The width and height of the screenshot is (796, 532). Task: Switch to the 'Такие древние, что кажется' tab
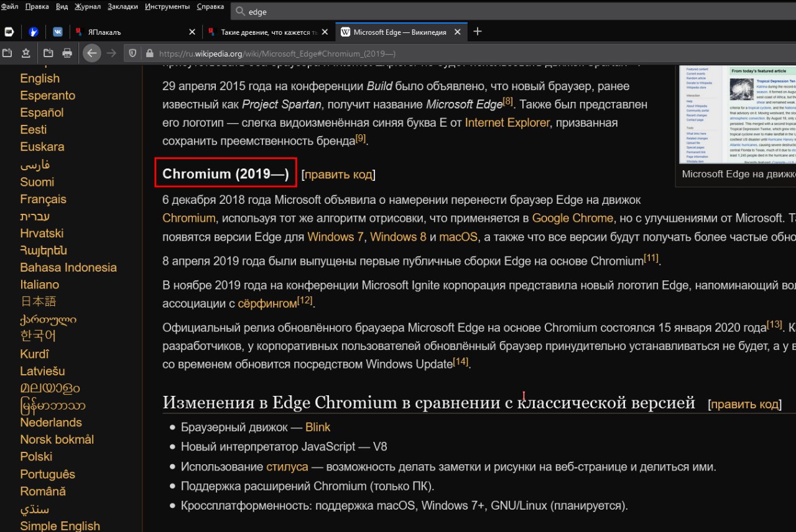tap(269, 32)
